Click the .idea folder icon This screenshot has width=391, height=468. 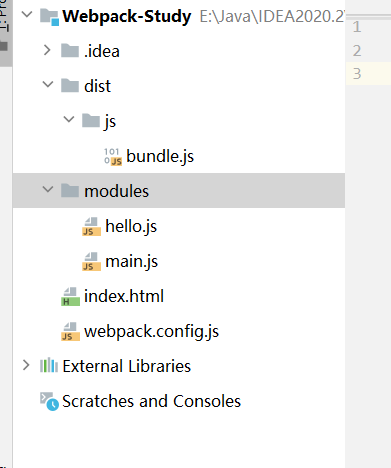coord(70,51)
